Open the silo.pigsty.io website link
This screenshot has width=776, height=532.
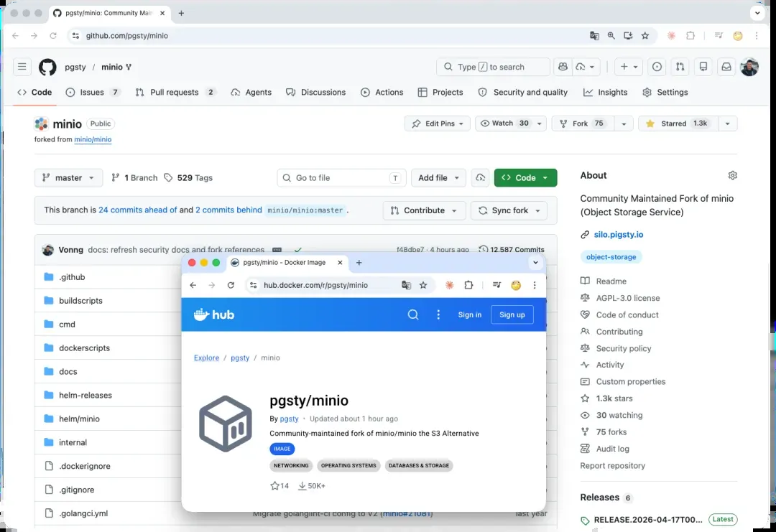point(619,234)
